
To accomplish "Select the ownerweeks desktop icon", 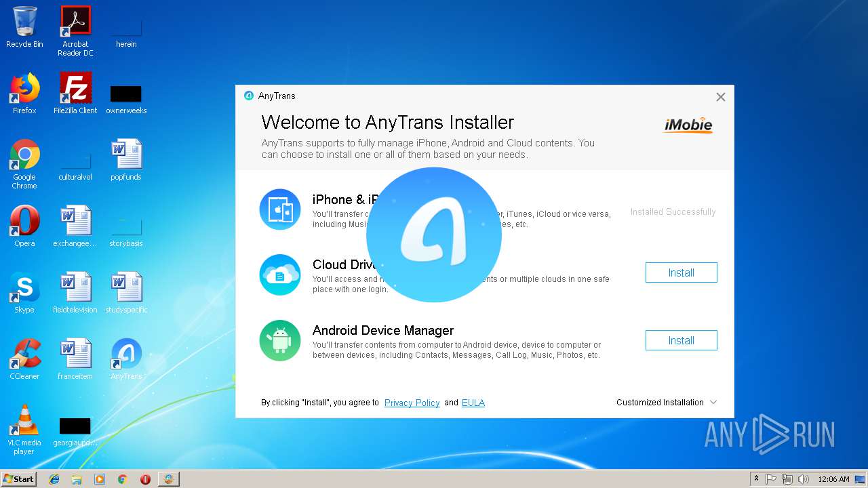I will 126,98.
